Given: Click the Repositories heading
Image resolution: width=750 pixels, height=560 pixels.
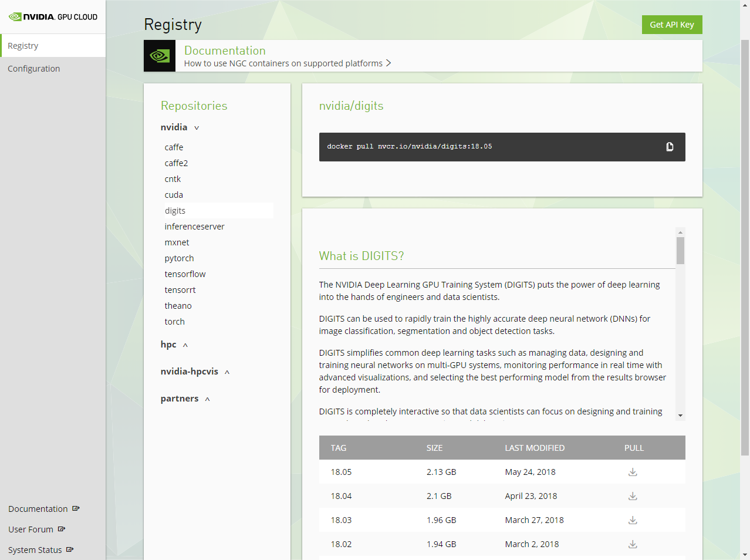Looking at the screenshot, I should pos(194,106).
